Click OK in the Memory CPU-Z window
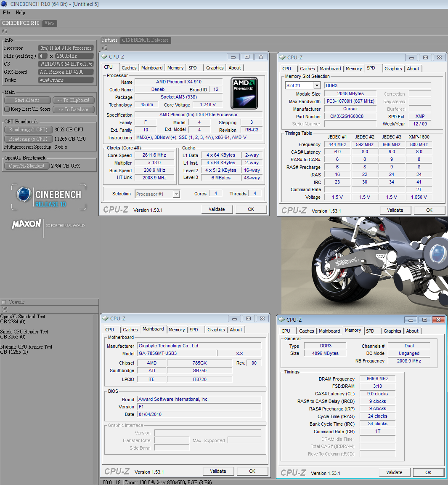Image resolution: width=448 pixels, height=485 pixels. pos(429,472)
